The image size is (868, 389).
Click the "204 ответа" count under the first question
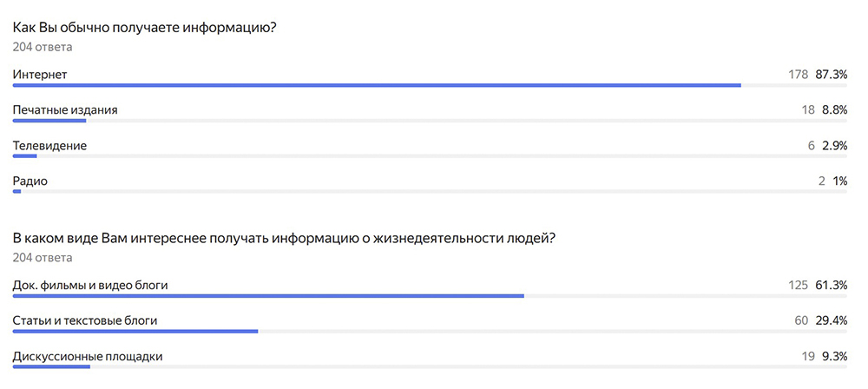(43, 47)
